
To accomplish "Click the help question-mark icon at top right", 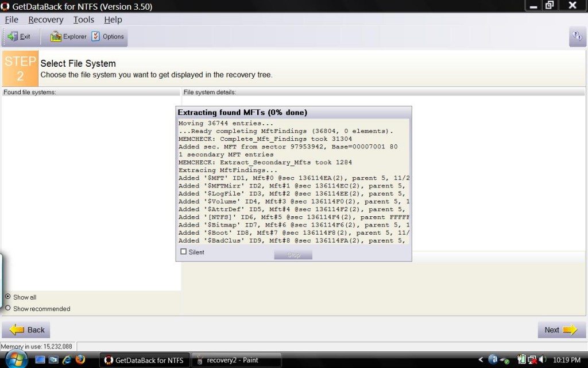I will (577, 36).
